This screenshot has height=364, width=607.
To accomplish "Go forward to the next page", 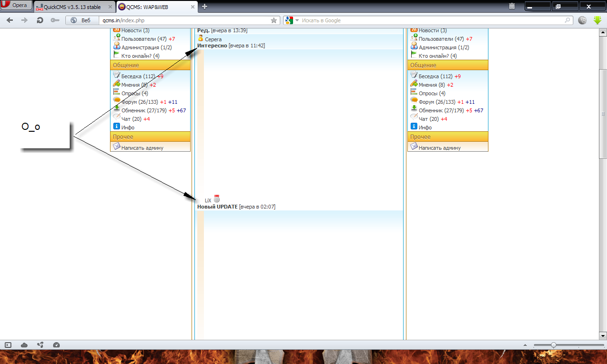I will pyautogui.click(x=25, y=20).
